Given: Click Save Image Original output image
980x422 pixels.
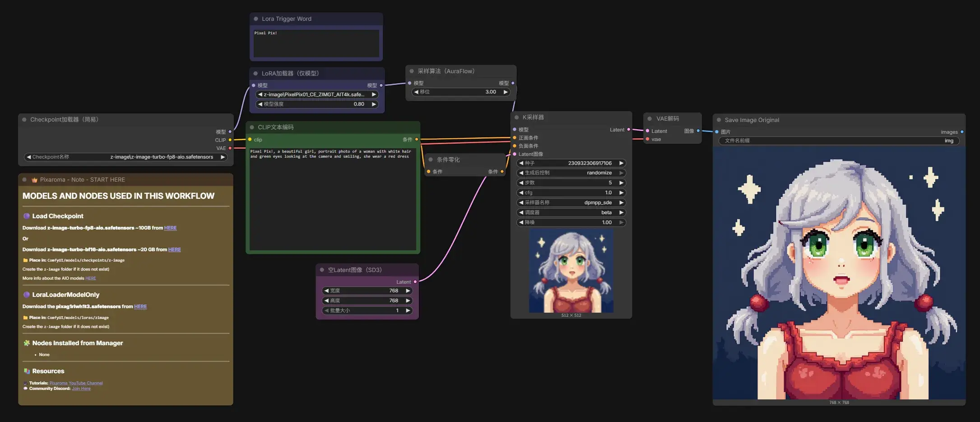Looking at the screenshot, I should coord(839,273).
